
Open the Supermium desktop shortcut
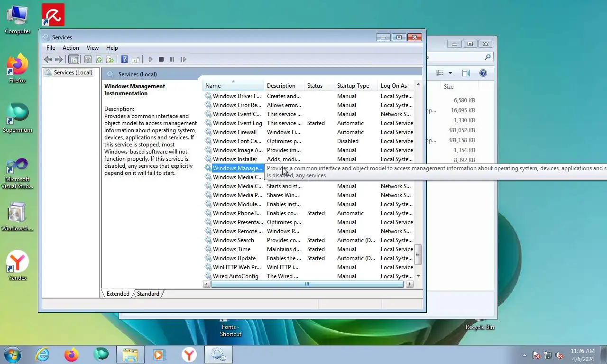(x=18, y=118)
